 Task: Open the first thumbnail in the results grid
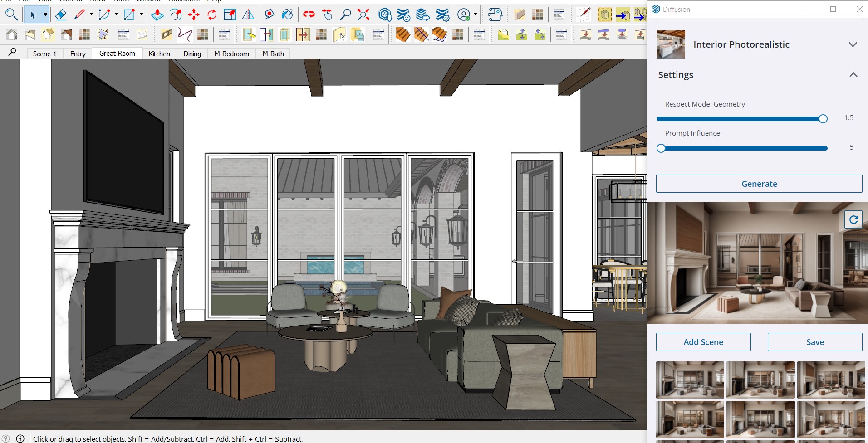(x=690, y=380)
